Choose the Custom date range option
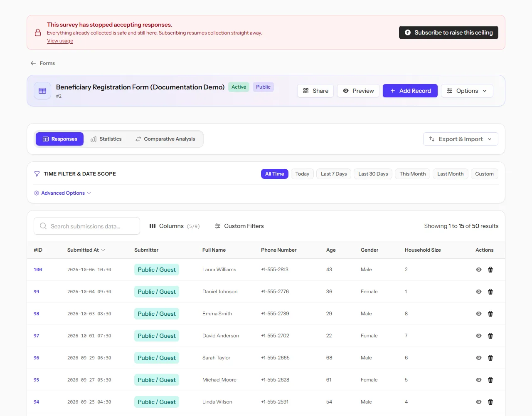 tap(485, 174)
